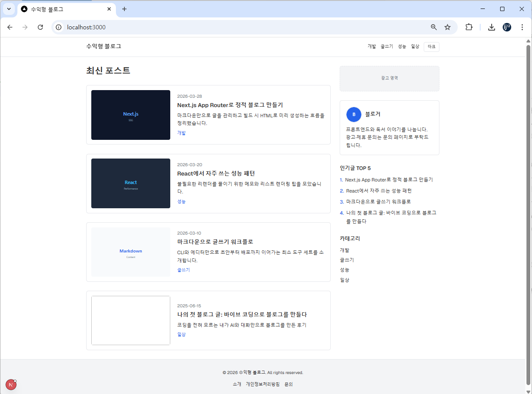532x394 pixels.
Task: Click the back navigation arrow
Action: coord(10,27)
